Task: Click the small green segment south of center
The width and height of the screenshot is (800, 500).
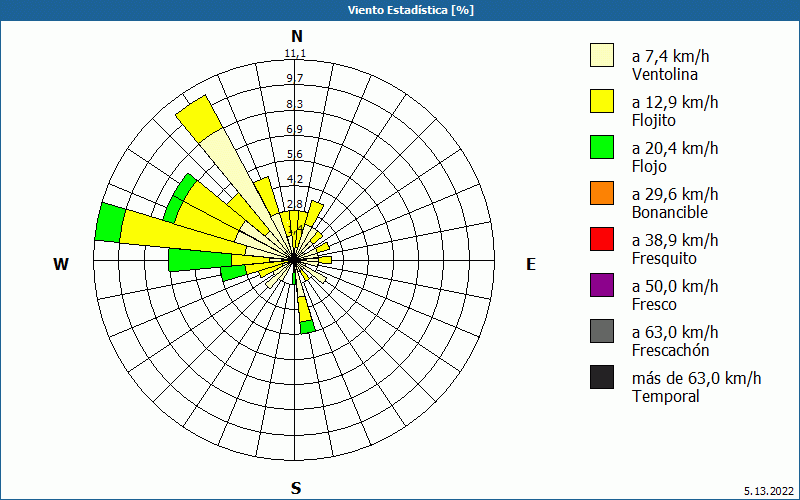Action: click(x=295, y=278)
